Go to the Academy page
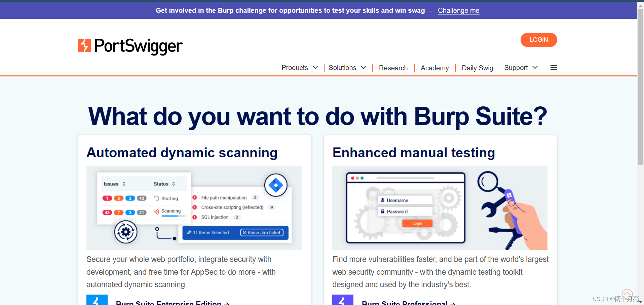This screenshot has width=644, height=305. pyautogui.click(x=434, y=68)
